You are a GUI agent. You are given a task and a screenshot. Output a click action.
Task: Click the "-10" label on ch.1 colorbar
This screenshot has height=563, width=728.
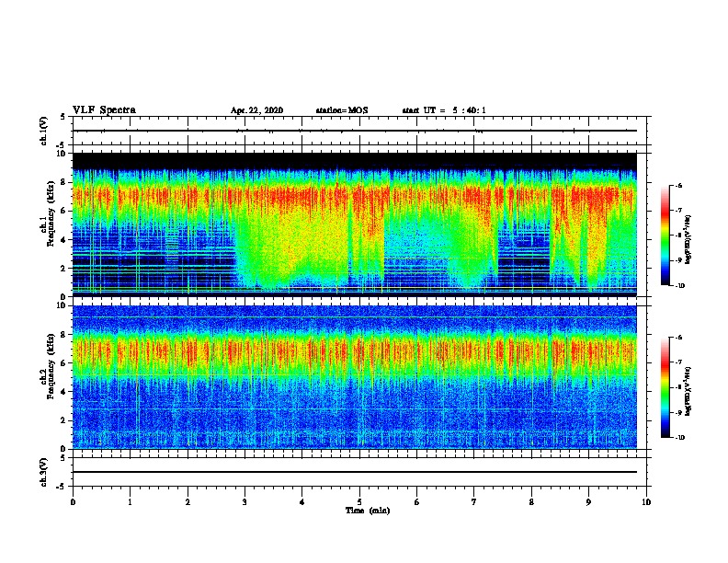click(679, 286)
